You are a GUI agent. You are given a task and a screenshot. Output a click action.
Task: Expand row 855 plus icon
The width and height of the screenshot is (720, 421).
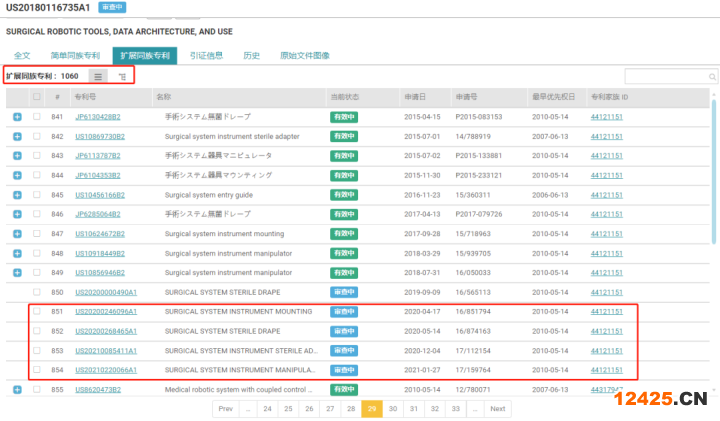[x=17, y=389]
